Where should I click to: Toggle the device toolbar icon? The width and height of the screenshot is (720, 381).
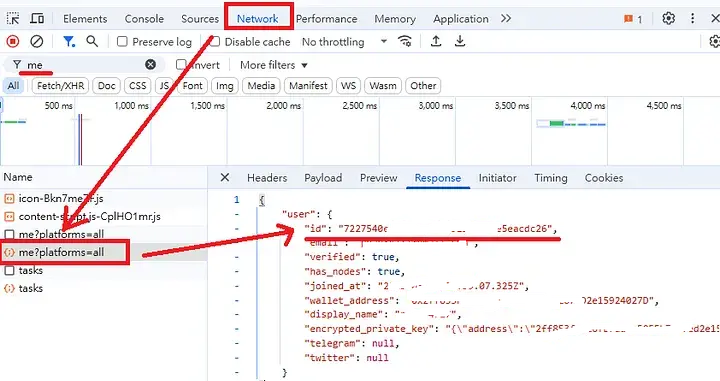click(x=37, y=18)
